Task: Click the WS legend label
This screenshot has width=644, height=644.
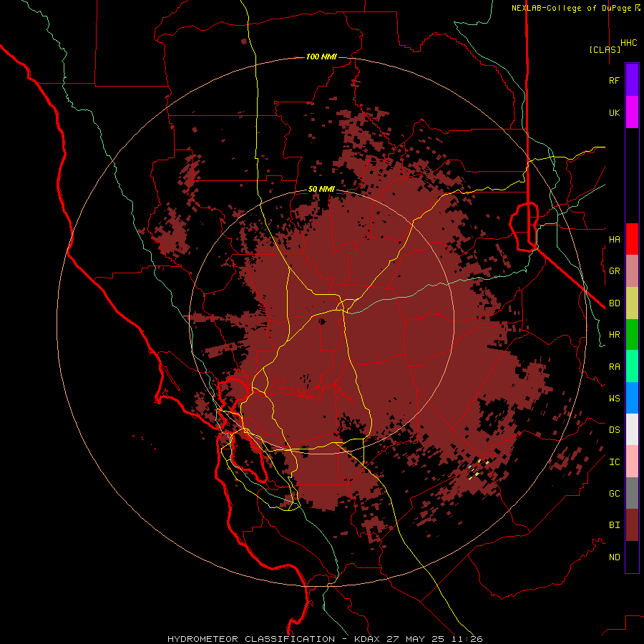Action: 614,398
